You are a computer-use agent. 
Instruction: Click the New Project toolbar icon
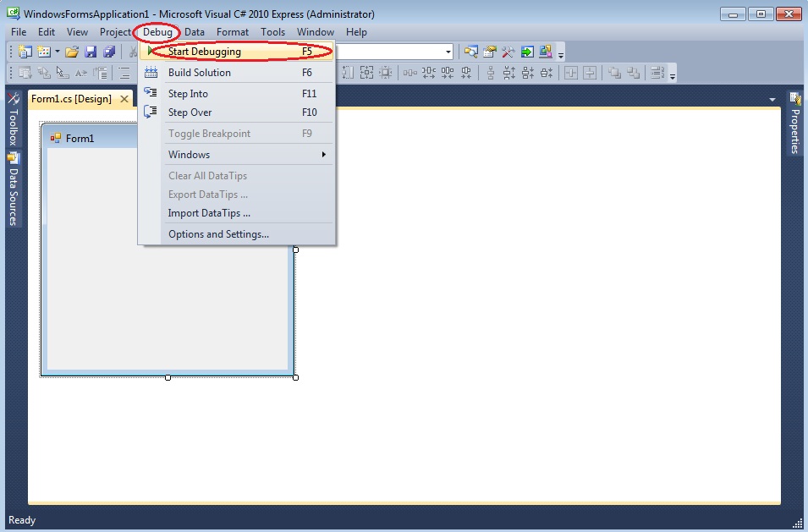[25, 52]
